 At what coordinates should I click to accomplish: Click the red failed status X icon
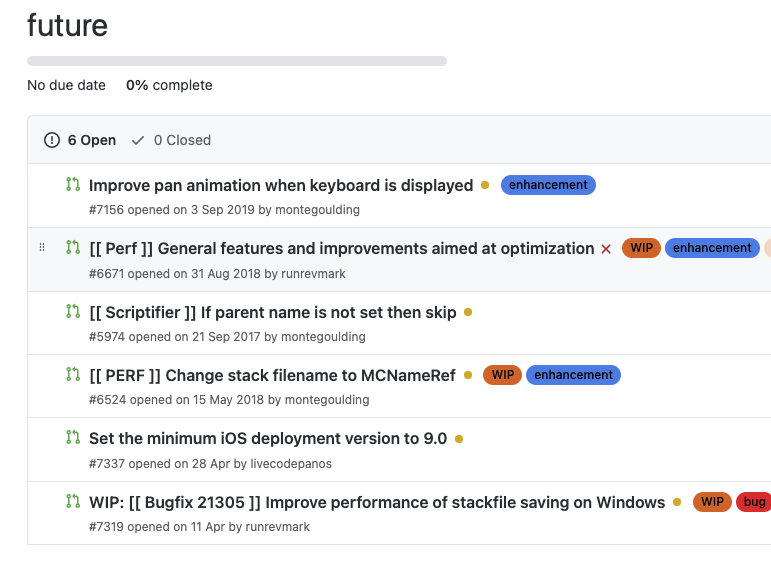point(606,249)
